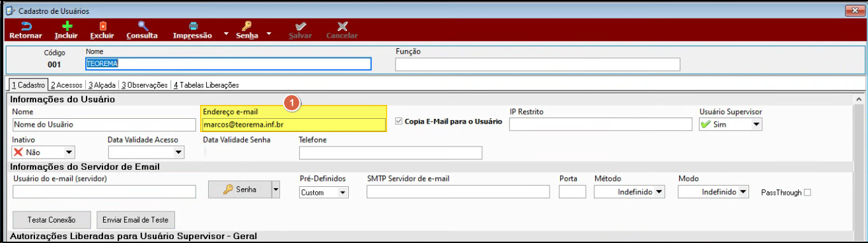Viewport: 868px width, 243px height.
Task: Switch to the 1 Cadastro tab
Action: click(28, 85)
